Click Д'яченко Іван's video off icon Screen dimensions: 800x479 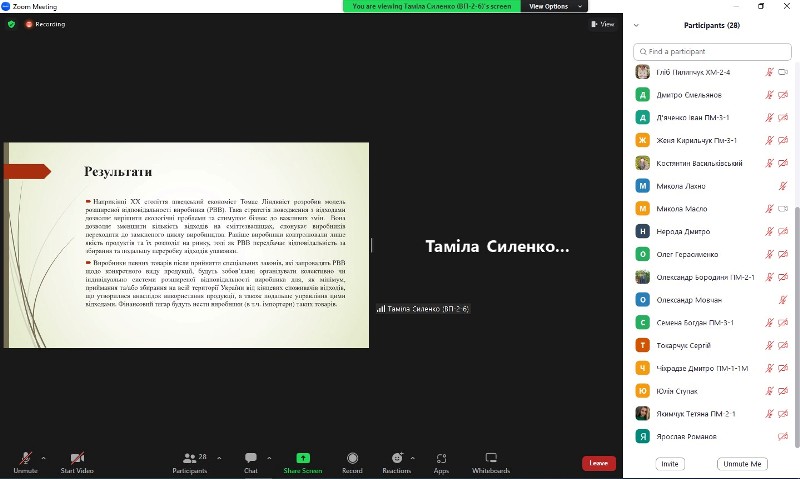tap(783, 117)
